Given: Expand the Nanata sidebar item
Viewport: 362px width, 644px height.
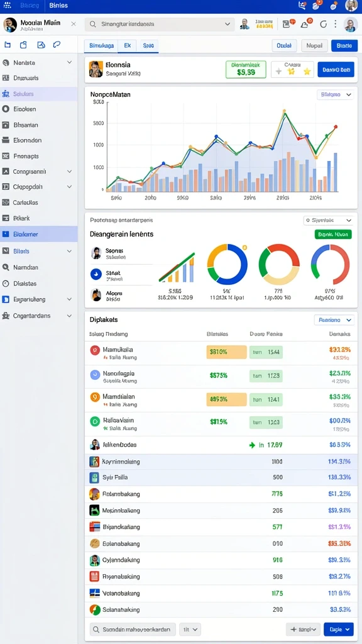Looking at the screenshot, I should (x=69, y=62).
